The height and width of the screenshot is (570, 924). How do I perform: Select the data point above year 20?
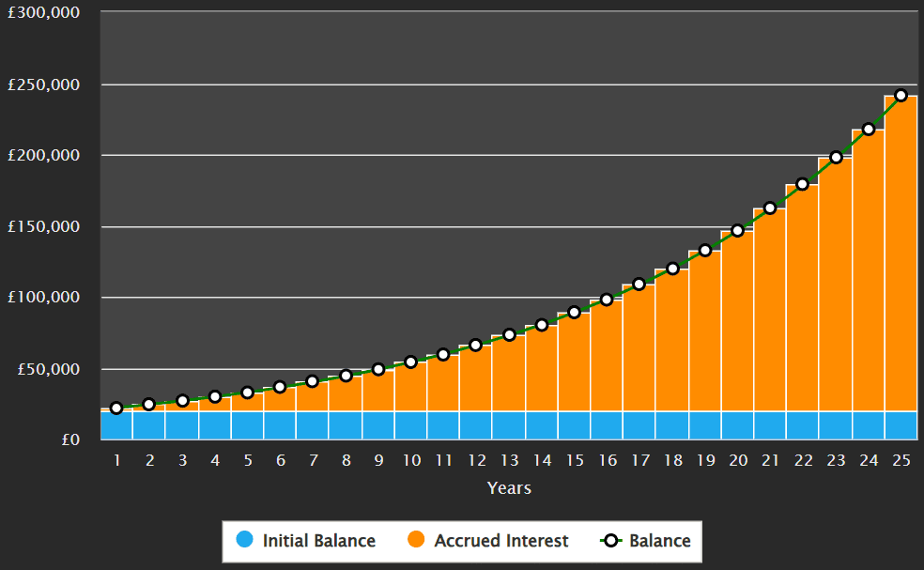pyautogui.click(x=737, y=229)
